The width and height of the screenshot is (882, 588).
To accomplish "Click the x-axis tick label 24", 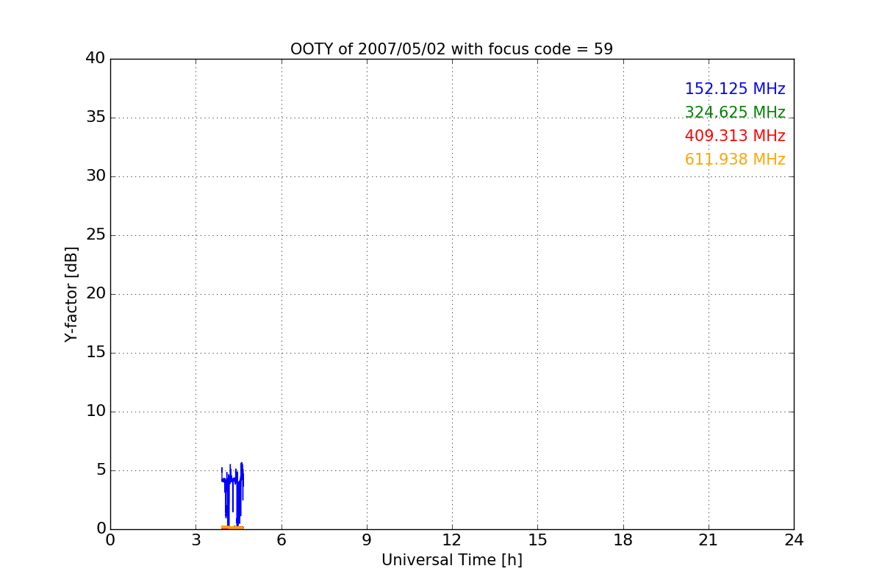I will [794, 540].
